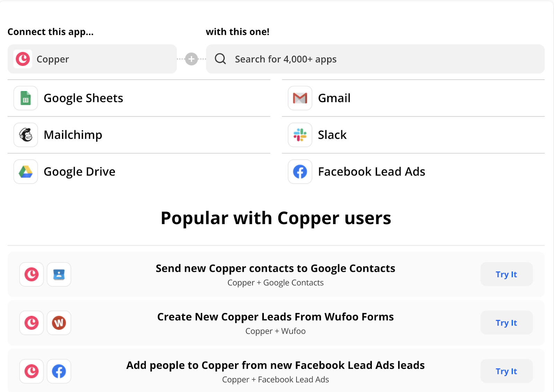Image resolution: width=554 pixels, height=392 pixels.
Task: Click the Copper icon in the Wufoo row
Action: 32,323
